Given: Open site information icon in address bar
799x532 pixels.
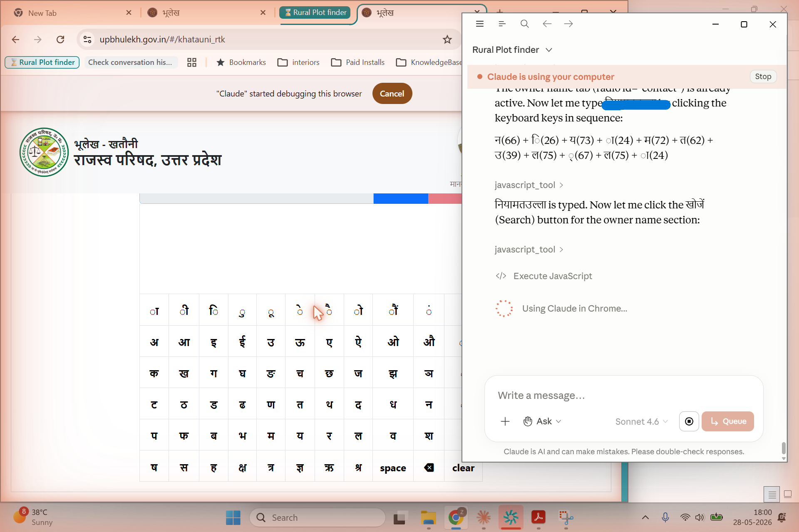Looking at the screenshot, I should 87,40.
